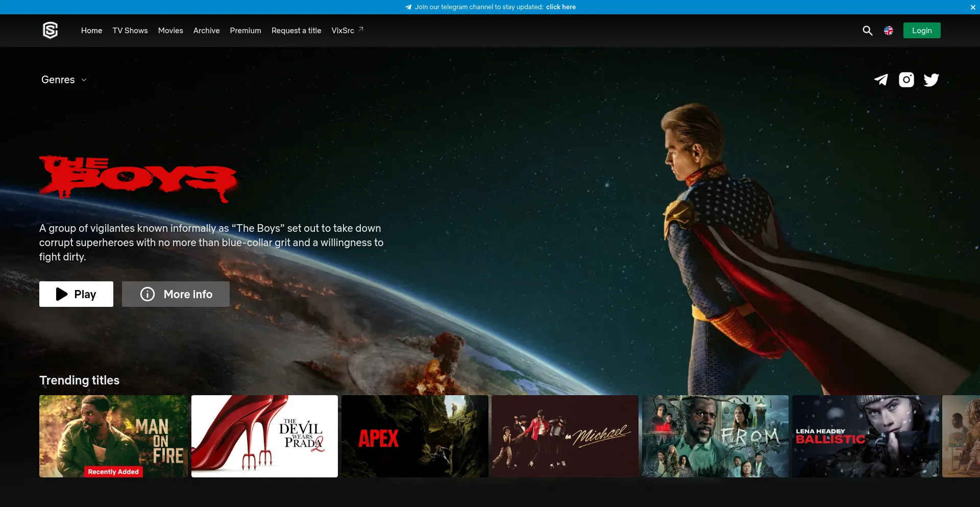Click the green Login button

pyautogui.click(x=922, y=31)
